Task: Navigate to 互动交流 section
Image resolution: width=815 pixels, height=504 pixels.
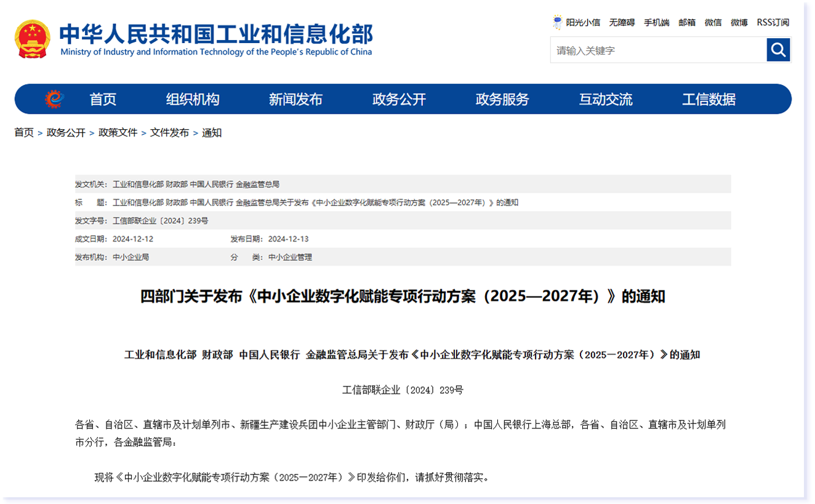Action: coord(606,99)
